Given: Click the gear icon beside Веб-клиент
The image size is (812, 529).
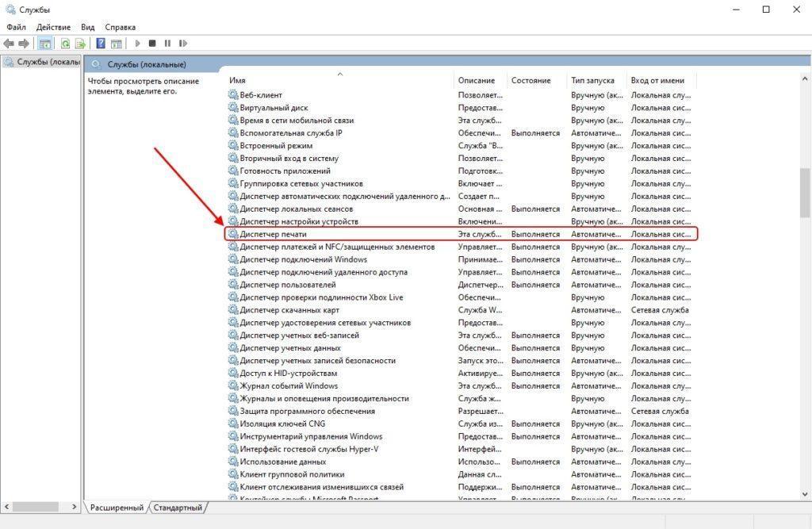Looking at the screenshot, I should coord(233,95).
